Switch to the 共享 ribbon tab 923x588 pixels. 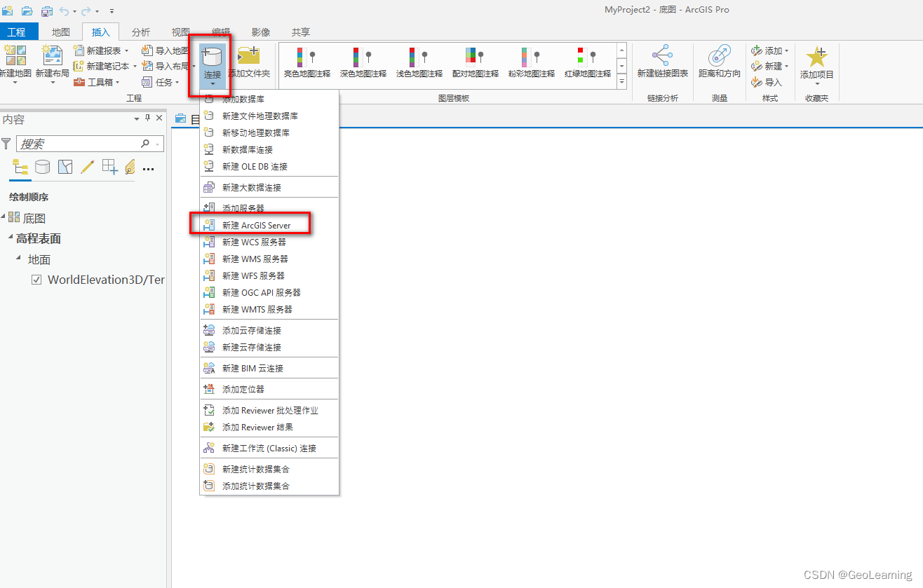300,32
